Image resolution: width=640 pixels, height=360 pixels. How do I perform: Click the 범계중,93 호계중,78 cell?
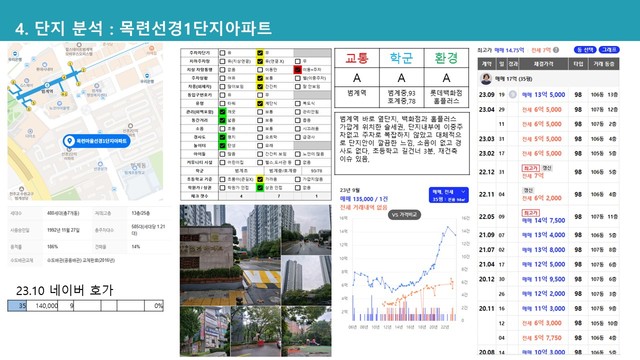[x=402, y=97]
